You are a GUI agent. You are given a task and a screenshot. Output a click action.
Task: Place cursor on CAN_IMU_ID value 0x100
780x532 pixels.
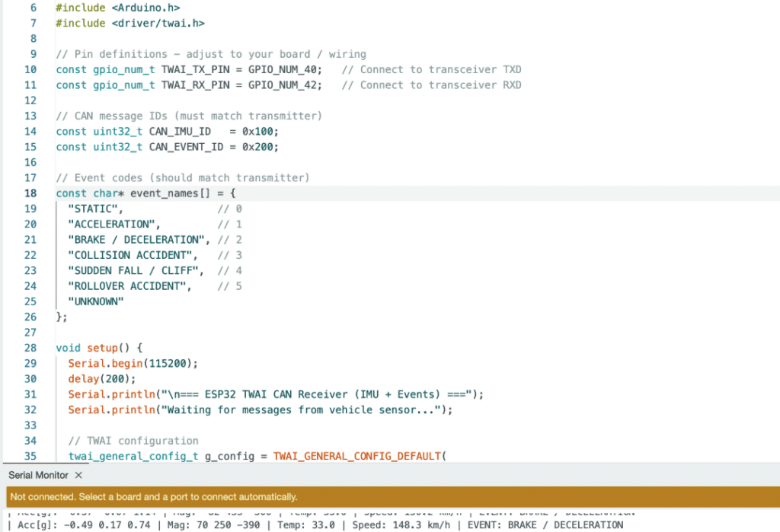click(x=261, y=132)
